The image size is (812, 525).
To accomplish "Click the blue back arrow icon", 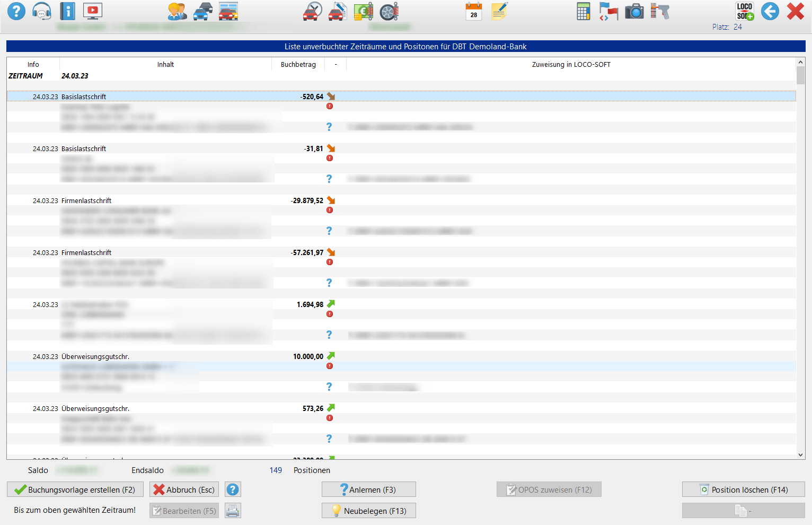I will 770,11.
